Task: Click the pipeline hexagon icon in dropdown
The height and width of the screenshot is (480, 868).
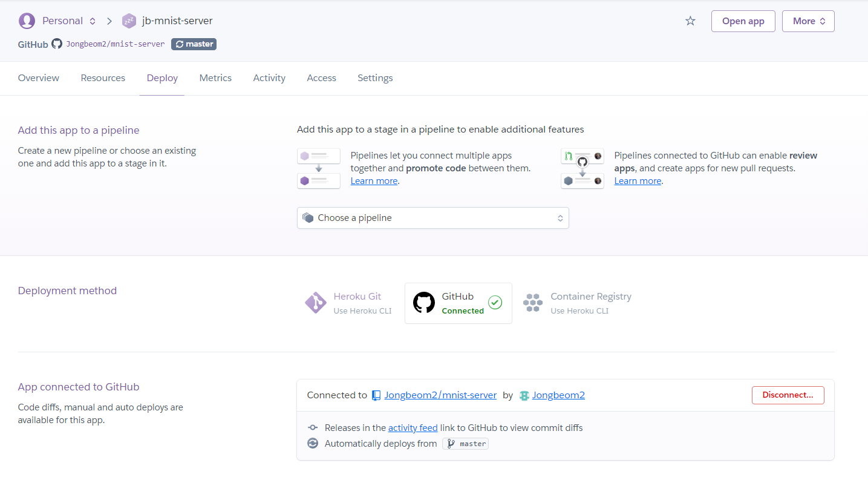Action: tap(308, 218)
